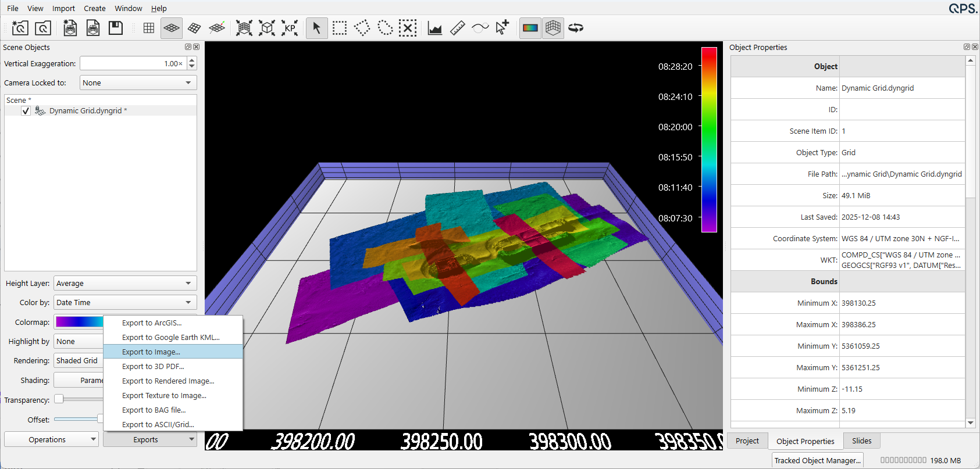Toggle the color bar legend icon
This screenshot has height=469, width=980.
(530, 28)
